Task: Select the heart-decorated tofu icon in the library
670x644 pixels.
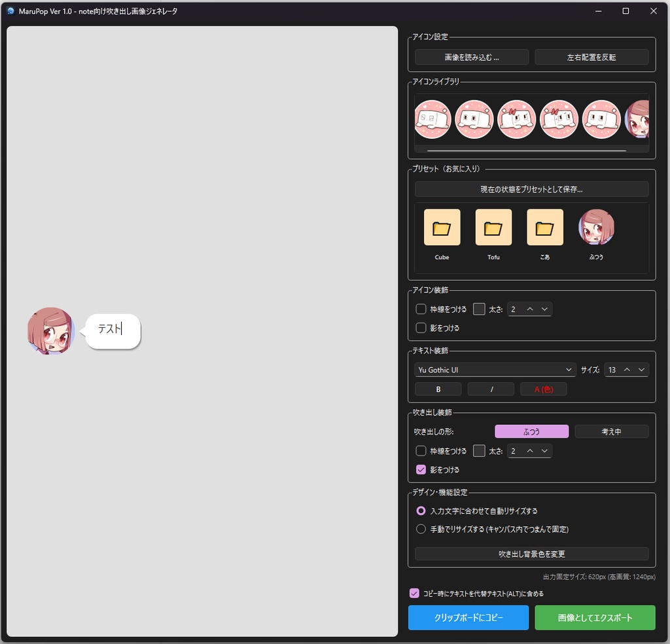Action: pos(517,119)
